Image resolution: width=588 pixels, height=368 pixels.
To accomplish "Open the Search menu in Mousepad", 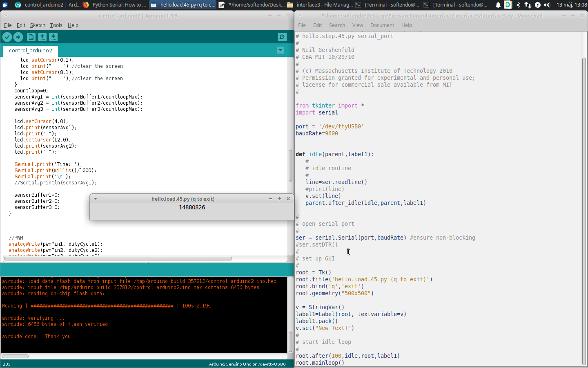I will click(337, 25).
